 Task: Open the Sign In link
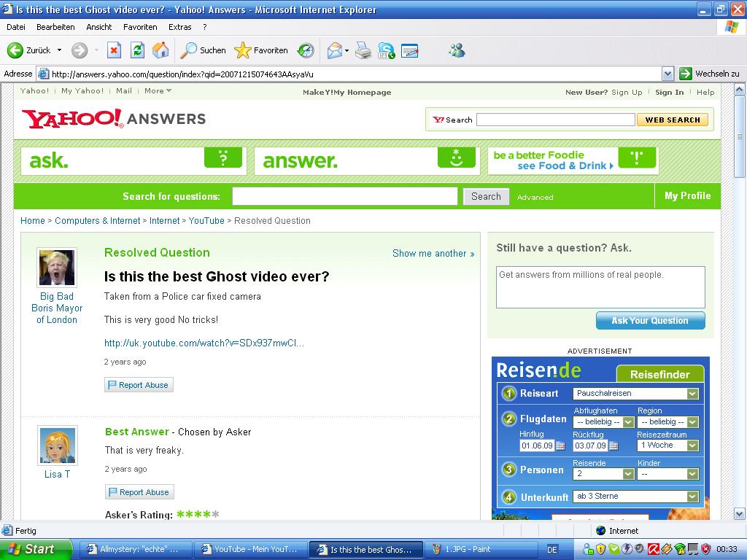[x=670, y=93]
